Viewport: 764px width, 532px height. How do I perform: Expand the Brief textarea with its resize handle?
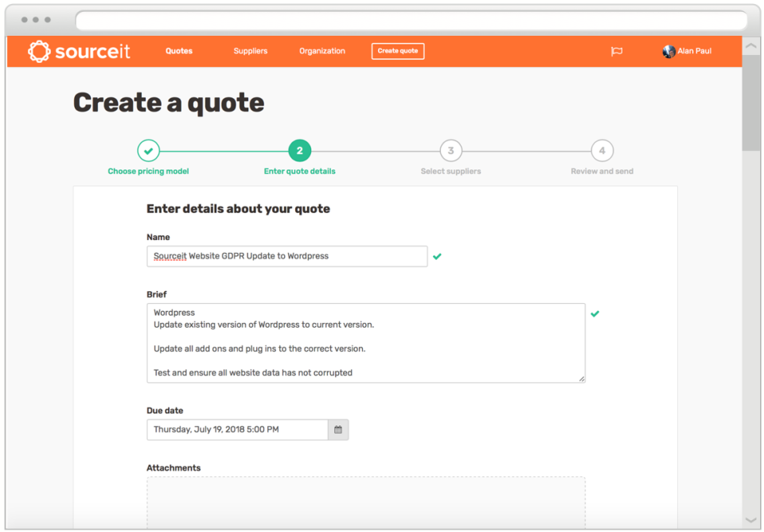[x=582, y=379]
